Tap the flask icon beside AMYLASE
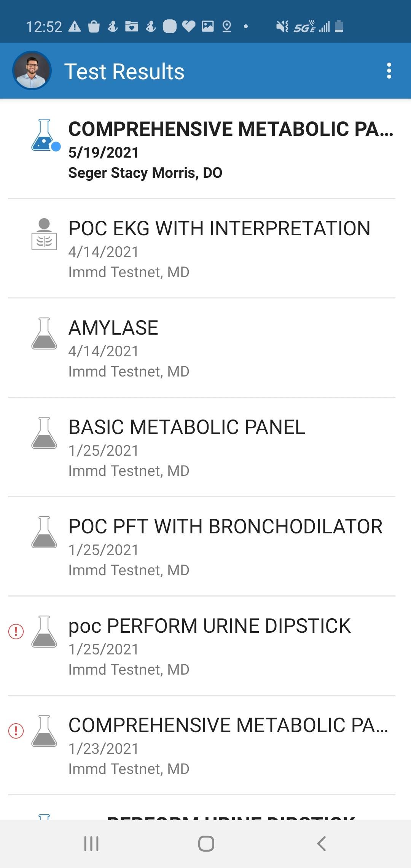The image size is (411, 868). [44, 333]
